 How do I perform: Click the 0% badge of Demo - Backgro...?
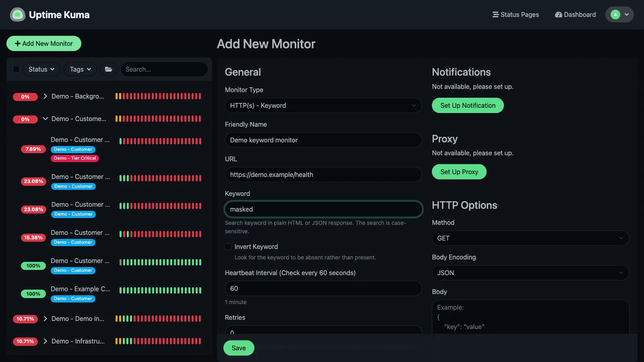[x=25, y=97]
